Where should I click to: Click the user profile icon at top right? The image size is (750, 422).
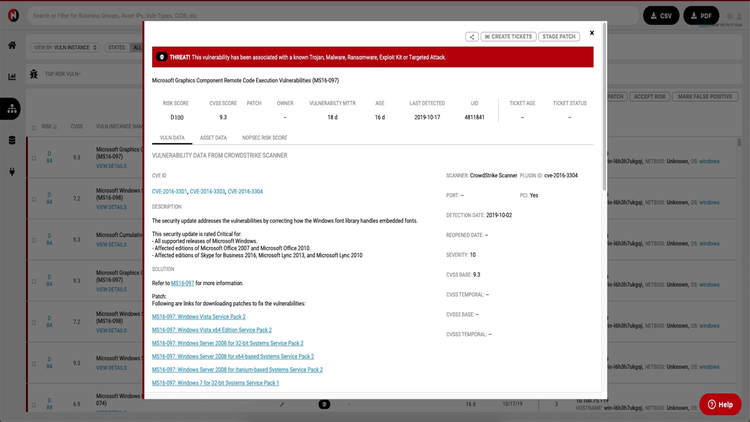[x=739, y=16]
